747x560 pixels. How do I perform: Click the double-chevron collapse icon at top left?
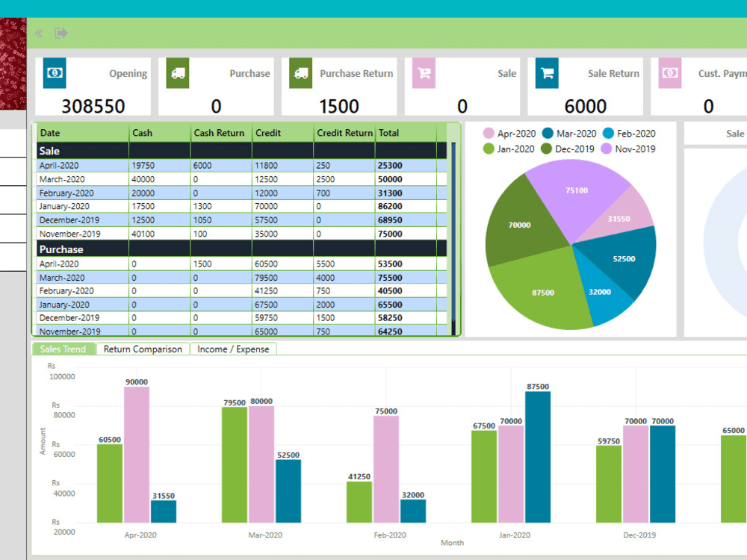38,33
